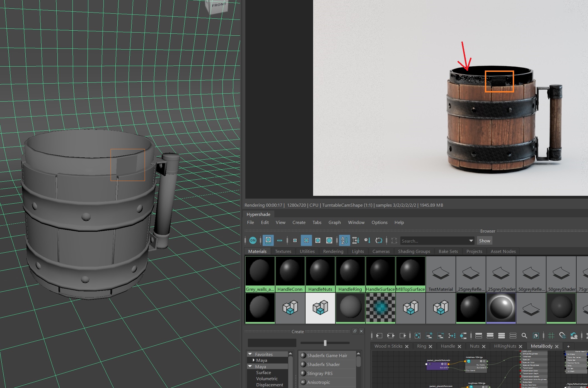Toggle the ON swatch update button
The width and height of the screenshot is (588, 388).
[253, 240]
